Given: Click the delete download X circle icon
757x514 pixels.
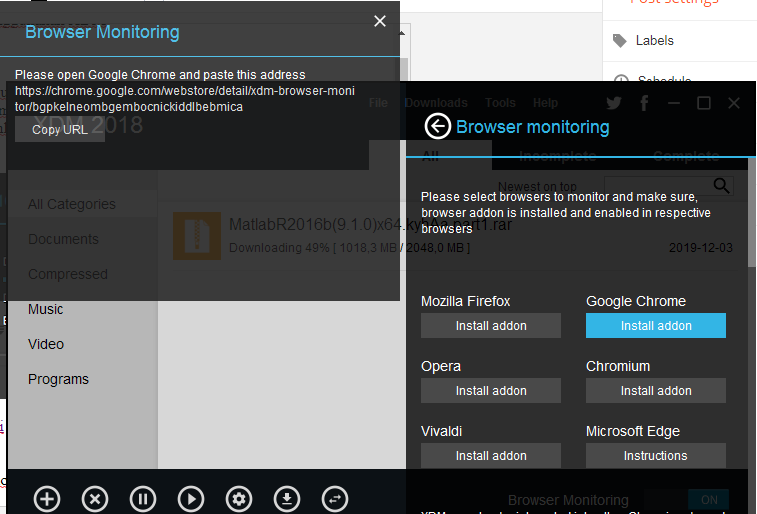Looking at the screenshot, I should point(95,499).
